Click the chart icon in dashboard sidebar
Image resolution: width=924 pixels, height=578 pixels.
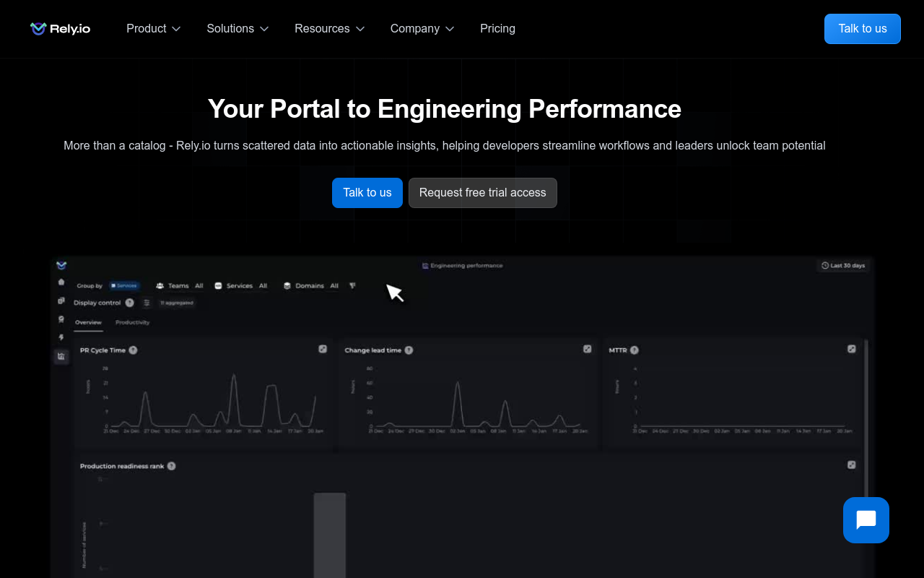pos(61,356)
